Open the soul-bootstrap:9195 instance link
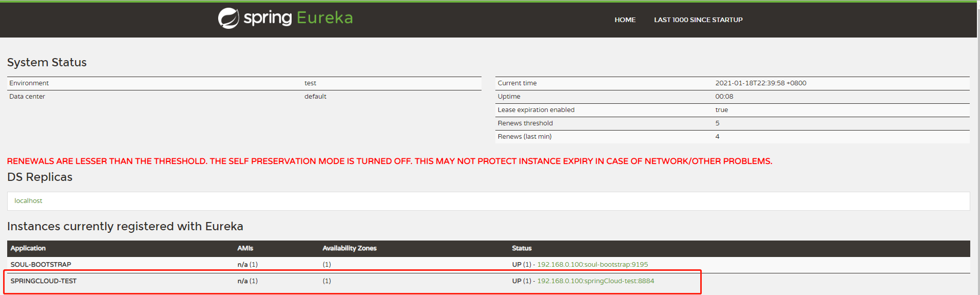980x295 pixels. 592,265
